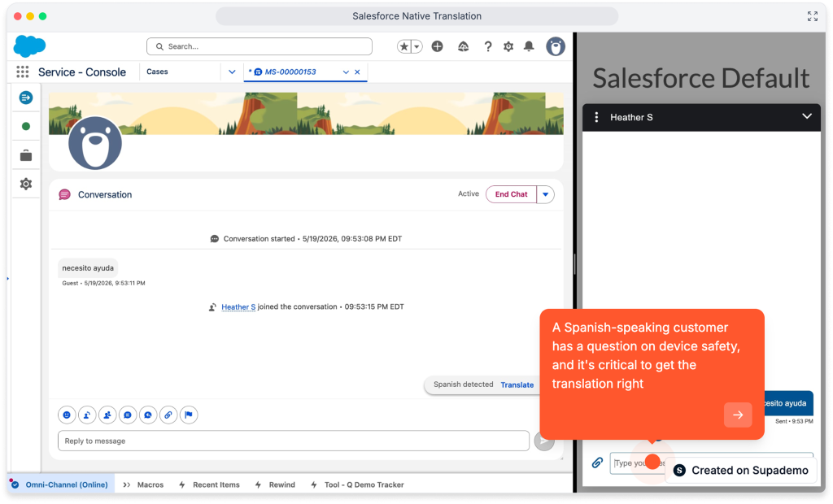Open the three-dot menu in Heather S chat
Viewport: 833px width, 504px height.
[596, 117]
